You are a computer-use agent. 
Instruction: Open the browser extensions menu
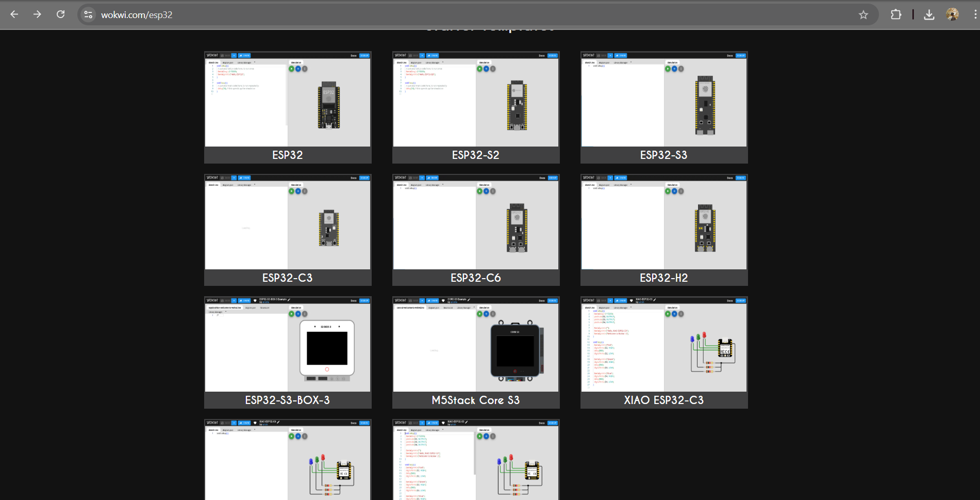896,14
